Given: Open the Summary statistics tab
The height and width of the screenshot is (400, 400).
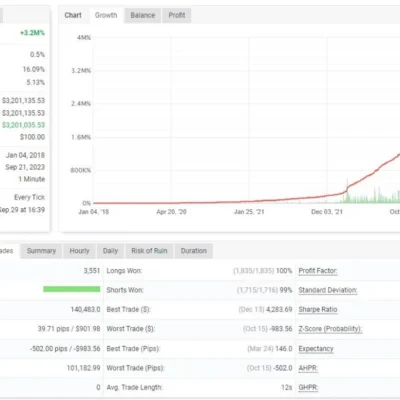Looking at the screenshot, I should pos(41,251).
